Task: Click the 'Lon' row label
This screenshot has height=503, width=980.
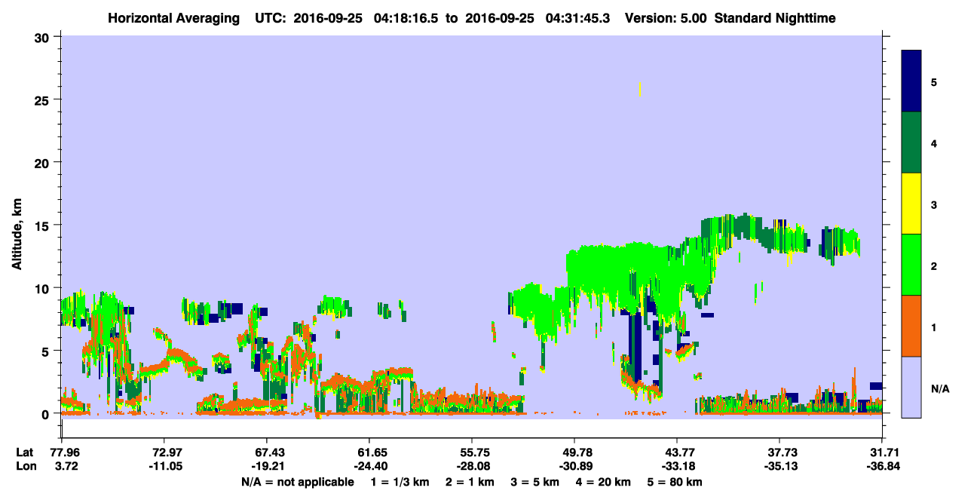Action: (25, 466)
